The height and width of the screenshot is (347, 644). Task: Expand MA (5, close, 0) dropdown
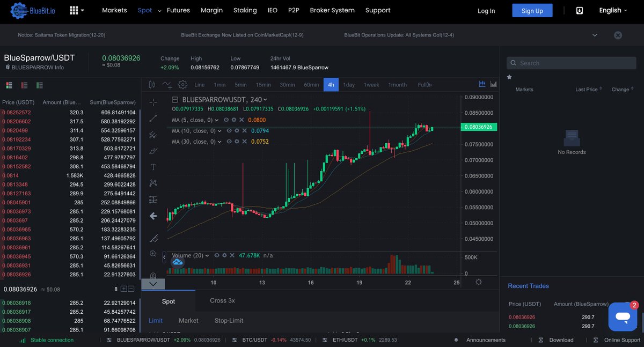(217, 120)
